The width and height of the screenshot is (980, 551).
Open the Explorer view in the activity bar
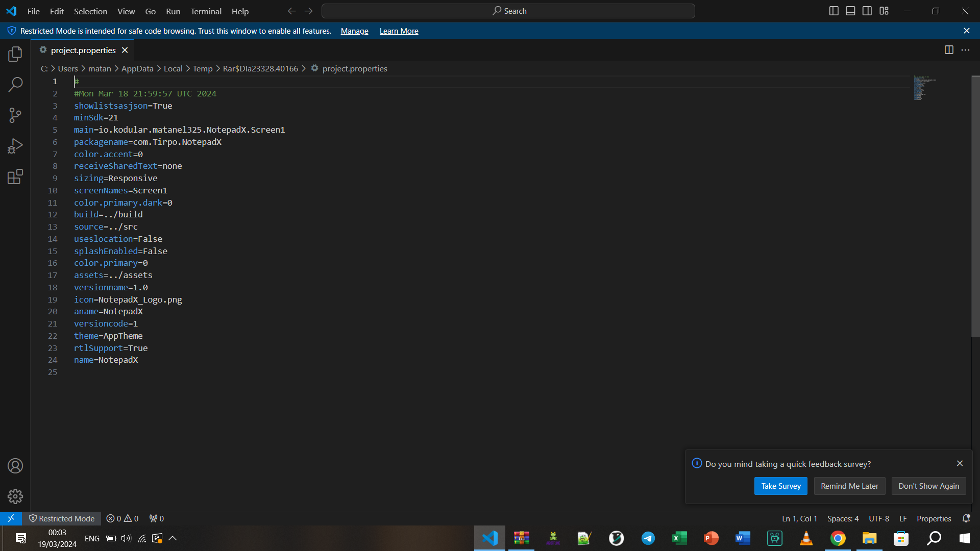(15, 54)
